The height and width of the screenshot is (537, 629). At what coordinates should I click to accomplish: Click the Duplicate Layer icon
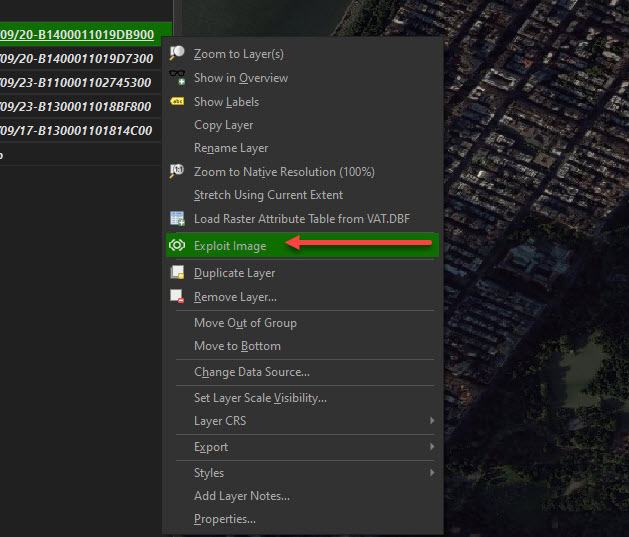pos(177,273)
